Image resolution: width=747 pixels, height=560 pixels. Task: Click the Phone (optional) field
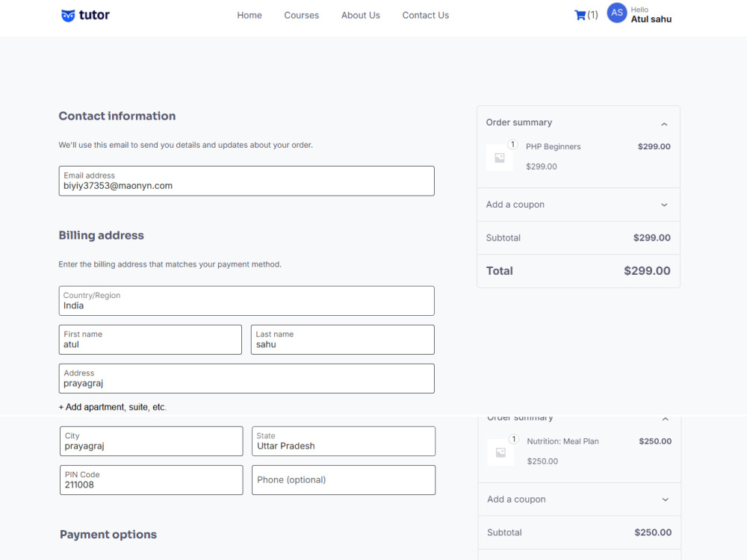tap(343, 480)
